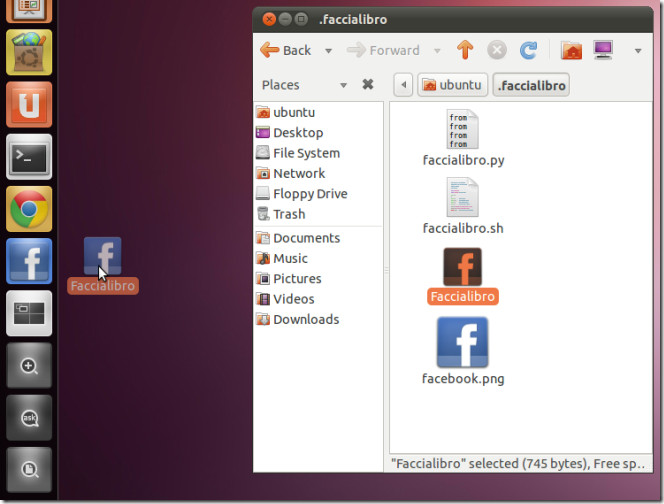The image size is (664, 504).
Task: Click the magnifier plus launcher icon
Action: [x=29, y=366]
